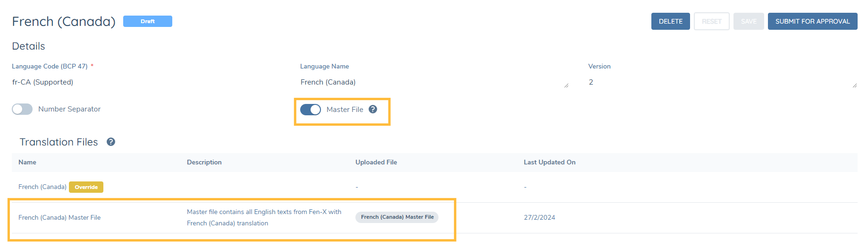Open the French (Canada) Master File entry

pyautogui.click(x=59, y=217)
